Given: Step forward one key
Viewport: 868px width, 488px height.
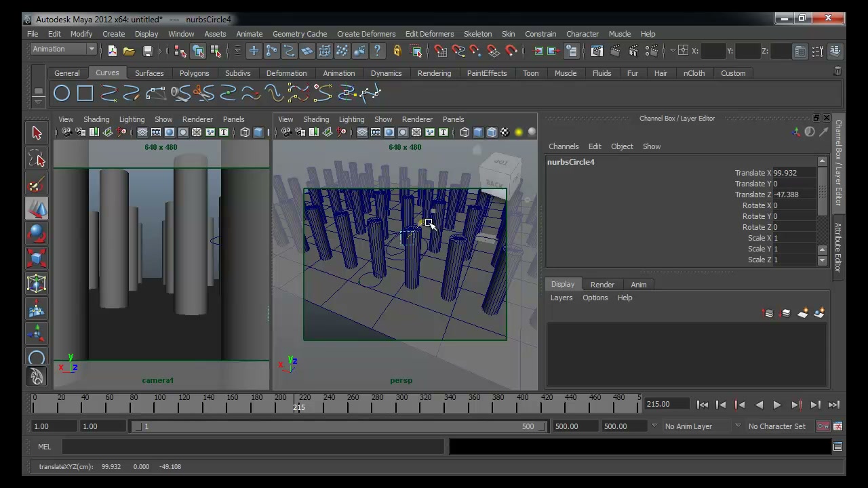Looking at the screenshot, I should [x=796, y=405].
